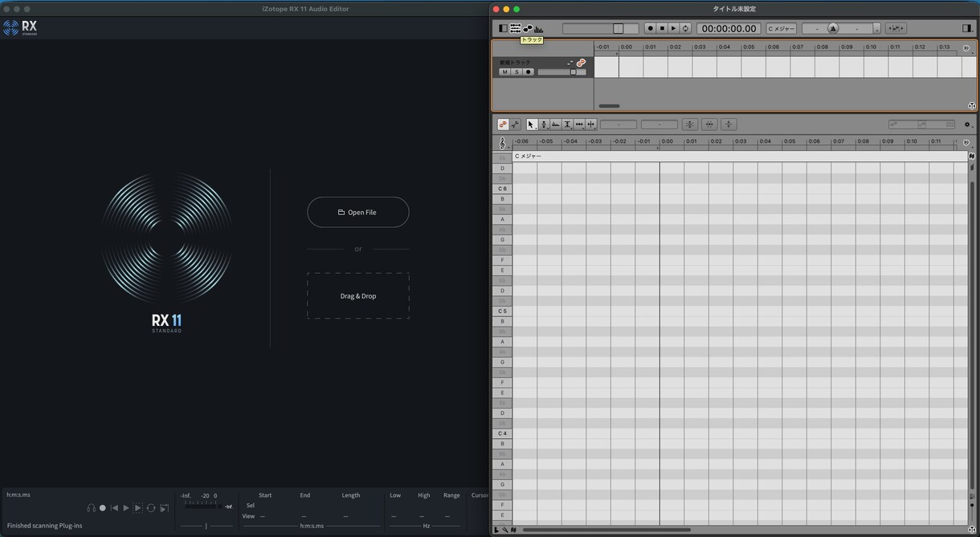Click the Correct Pitch macro icon
Viewport: 980px width, 537px height.
tap(689, 124)
